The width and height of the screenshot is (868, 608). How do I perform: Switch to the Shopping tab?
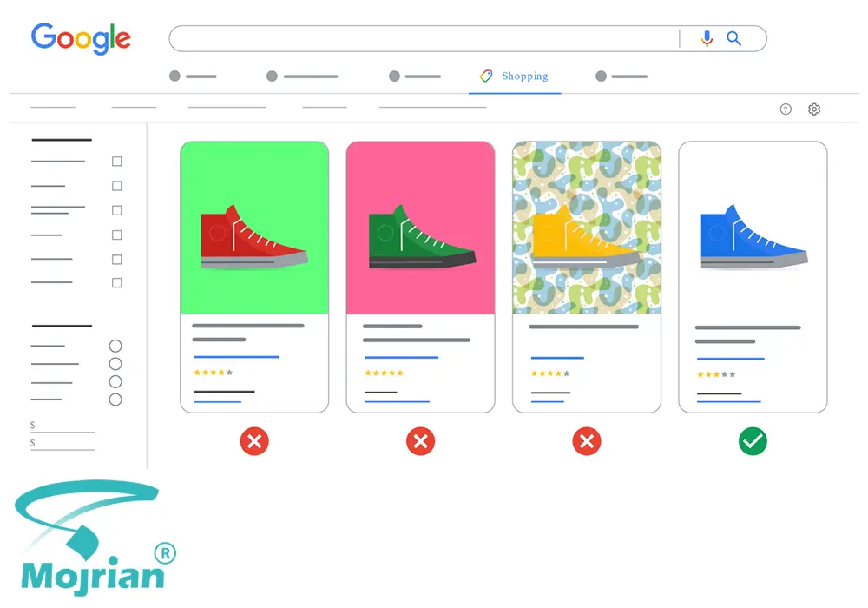point(514,76)
